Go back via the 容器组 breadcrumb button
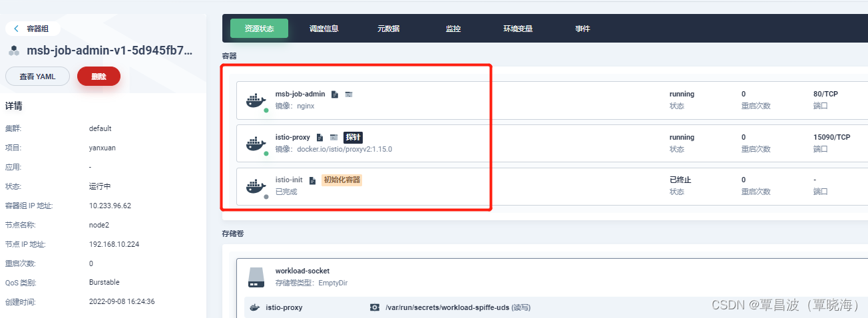 [x=33, y=29]
